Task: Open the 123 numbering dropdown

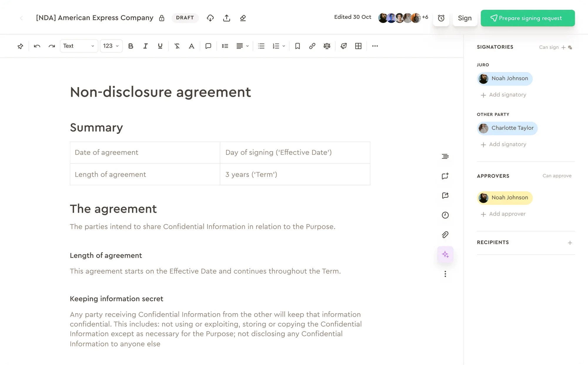Action: [111, 46]
